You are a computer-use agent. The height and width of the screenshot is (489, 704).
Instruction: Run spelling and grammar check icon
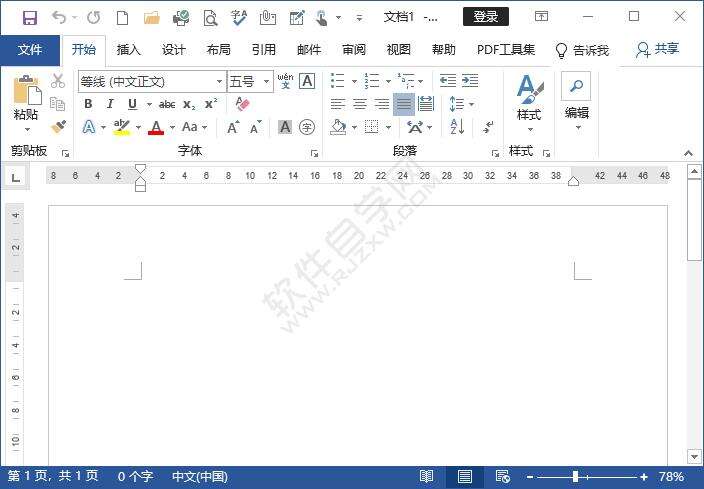[x=238, y=18]
